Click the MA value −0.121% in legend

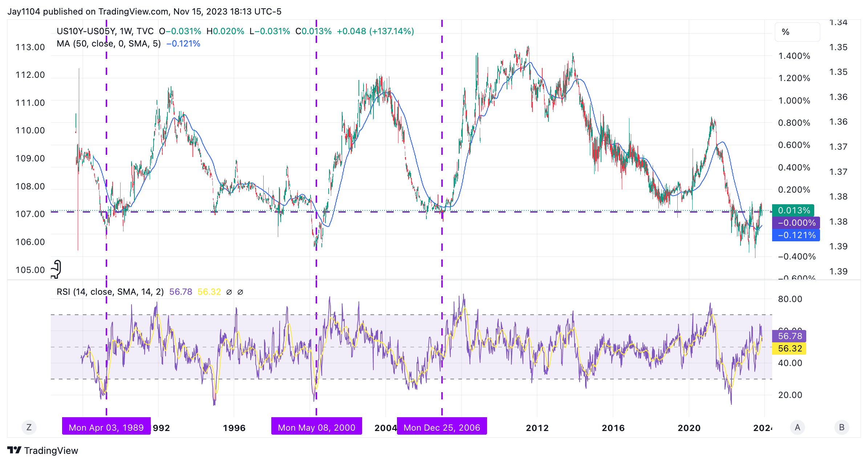[x=183, y=44]
